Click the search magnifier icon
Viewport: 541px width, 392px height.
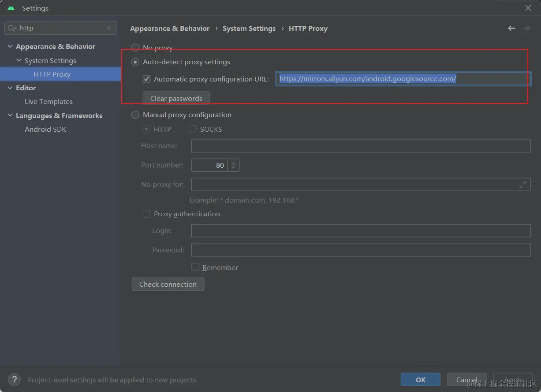(x=12, y=28)
